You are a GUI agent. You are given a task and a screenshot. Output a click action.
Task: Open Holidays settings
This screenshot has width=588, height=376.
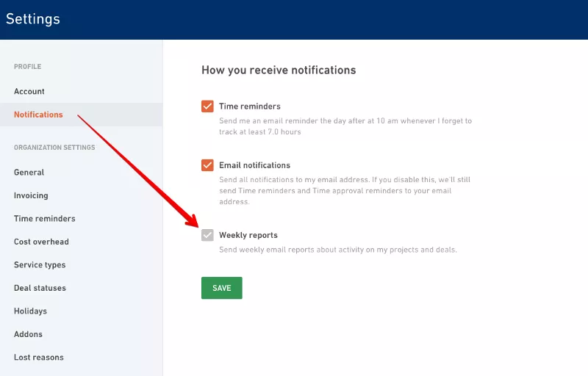click(x=30, y=311)
